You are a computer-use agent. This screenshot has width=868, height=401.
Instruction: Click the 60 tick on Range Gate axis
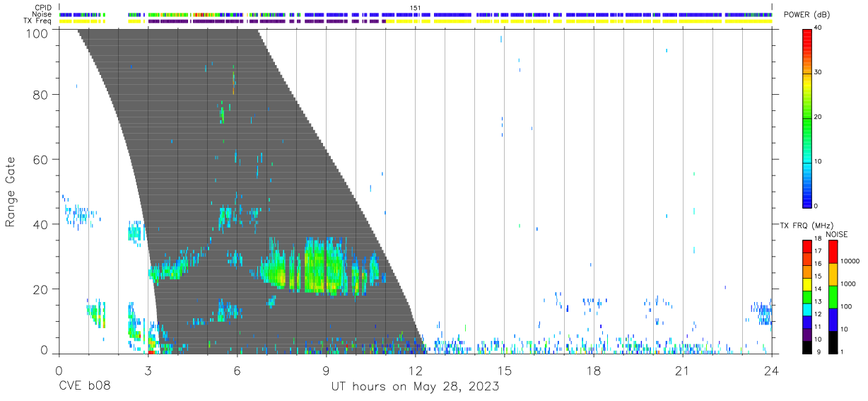tap(42, 159)
